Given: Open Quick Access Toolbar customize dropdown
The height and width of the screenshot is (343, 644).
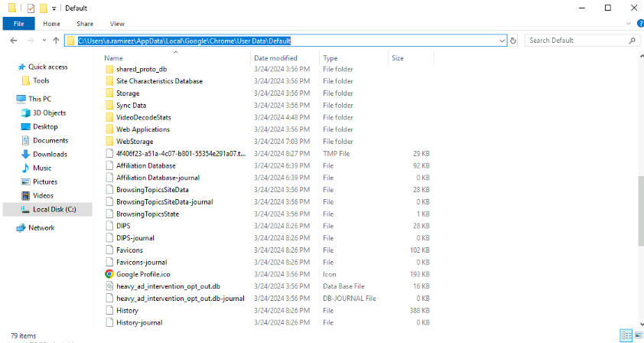Looking at the screenshot, I should pos(54,8).
